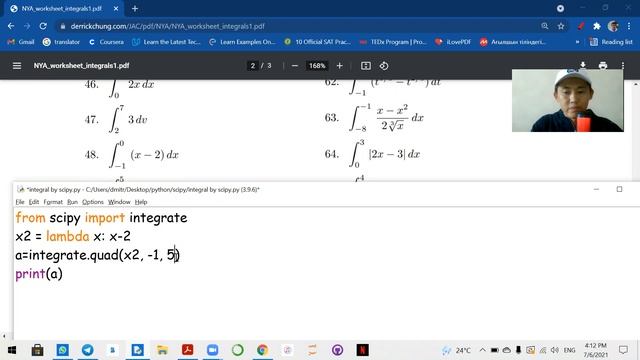Close the NYA_worksheet_integrals1.pdf tab

point(116,8)
